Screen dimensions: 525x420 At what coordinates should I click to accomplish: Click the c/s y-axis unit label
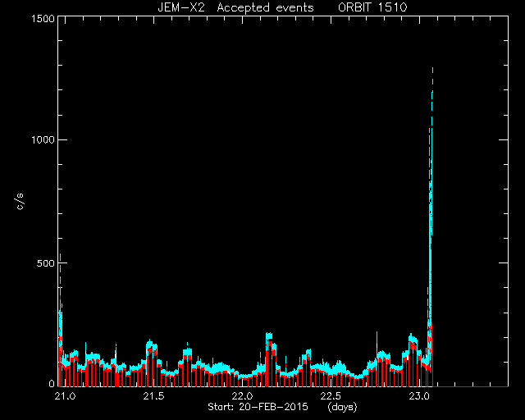click(x=20, y=202)
